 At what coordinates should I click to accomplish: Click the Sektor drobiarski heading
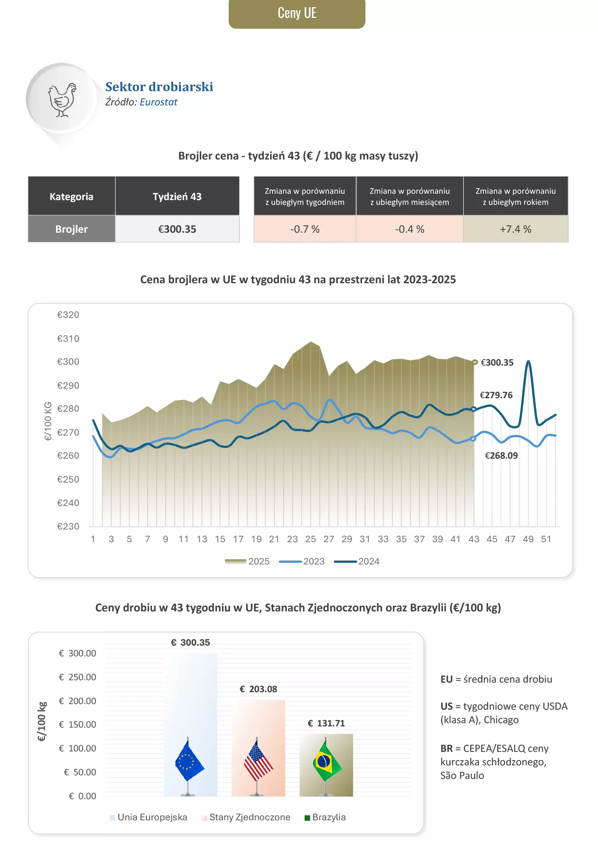[x=159, y=87]
